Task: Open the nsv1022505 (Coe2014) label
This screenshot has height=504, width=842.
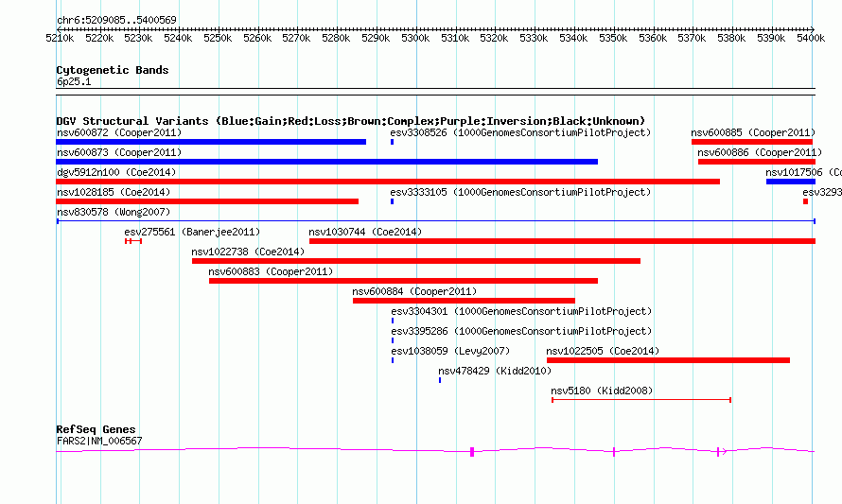Action: click(603, 351)
